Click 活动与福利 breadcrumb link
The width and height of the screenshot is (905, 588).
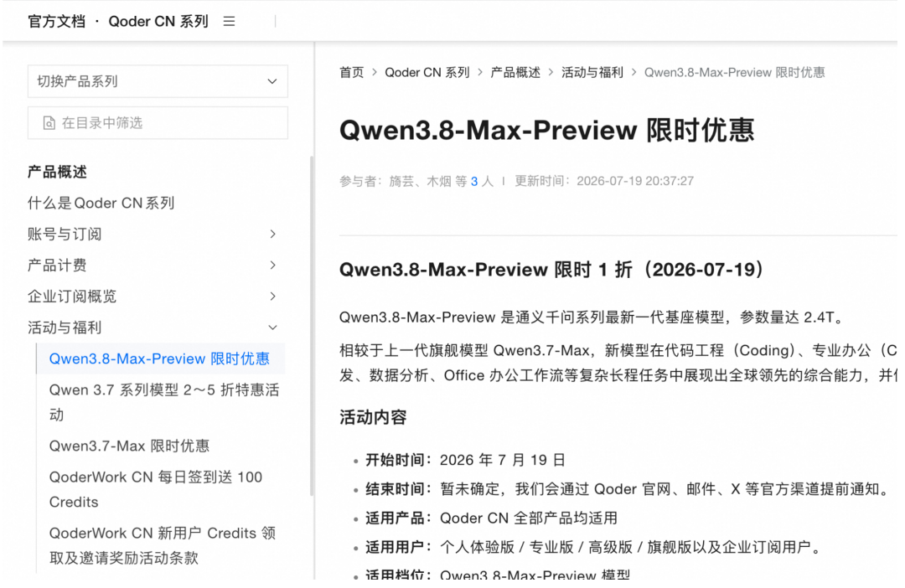[592, 72]
